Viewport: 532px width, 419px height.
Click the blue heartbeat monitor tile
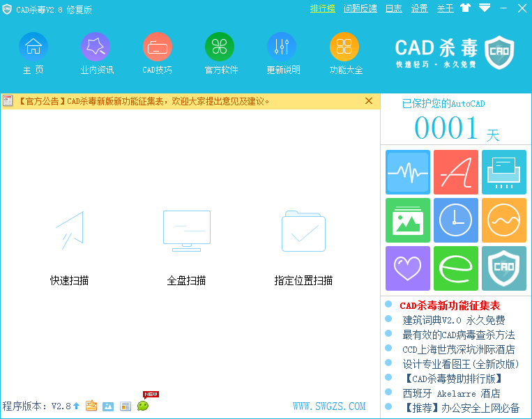(408, 172)
